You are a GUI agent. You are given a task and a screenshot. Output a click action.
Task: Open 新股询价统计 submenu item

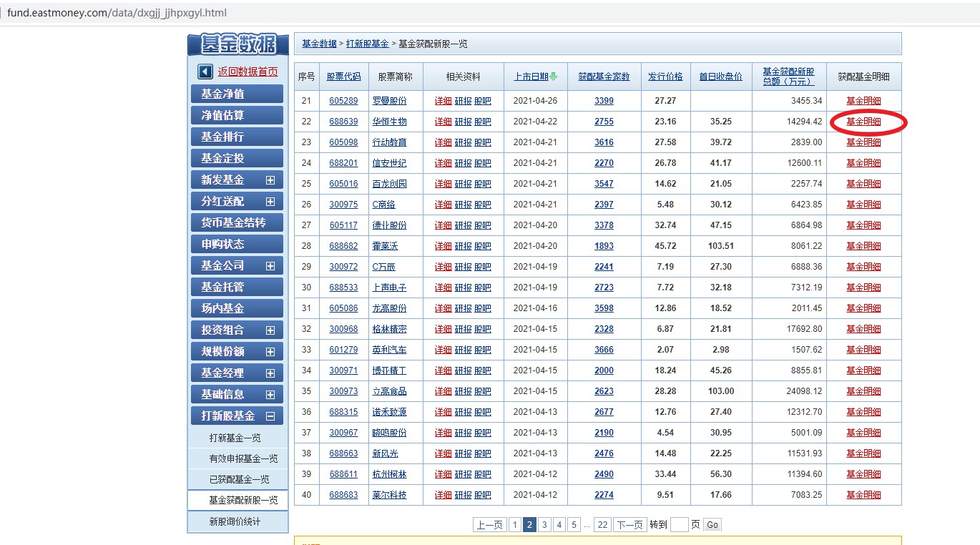(235, 521)
